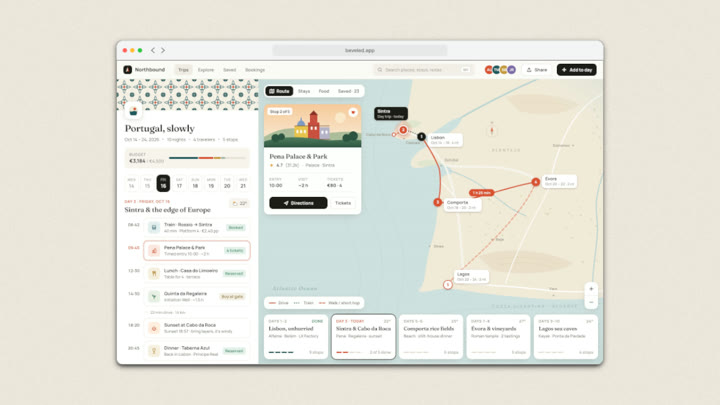Click the Tickets button
This screenshot has height=405, width=720.
click(x=343, y=203)
